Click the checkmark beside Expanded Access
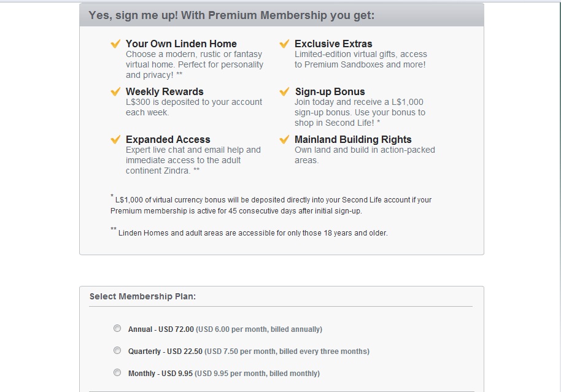 pos(115,140)
